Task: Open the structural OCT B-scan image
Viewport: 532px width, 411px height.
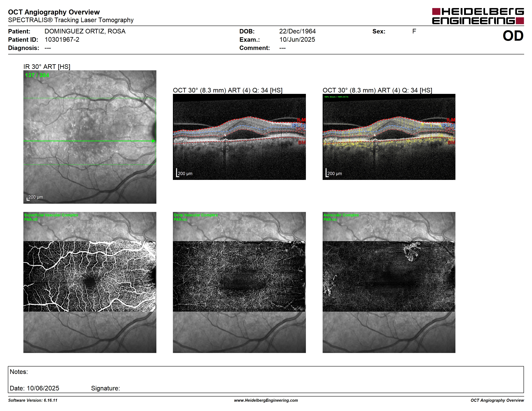Action: pos(239,137)
